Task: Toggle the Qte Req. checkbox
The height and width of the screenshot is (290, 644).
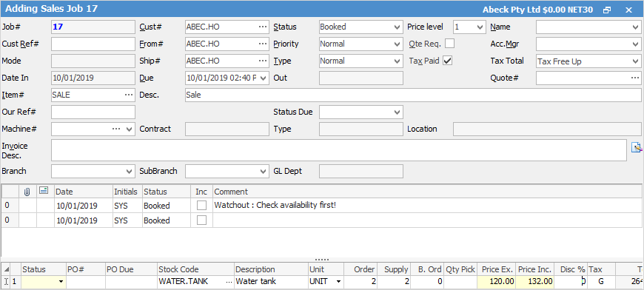Action: (x=450, y=44)
